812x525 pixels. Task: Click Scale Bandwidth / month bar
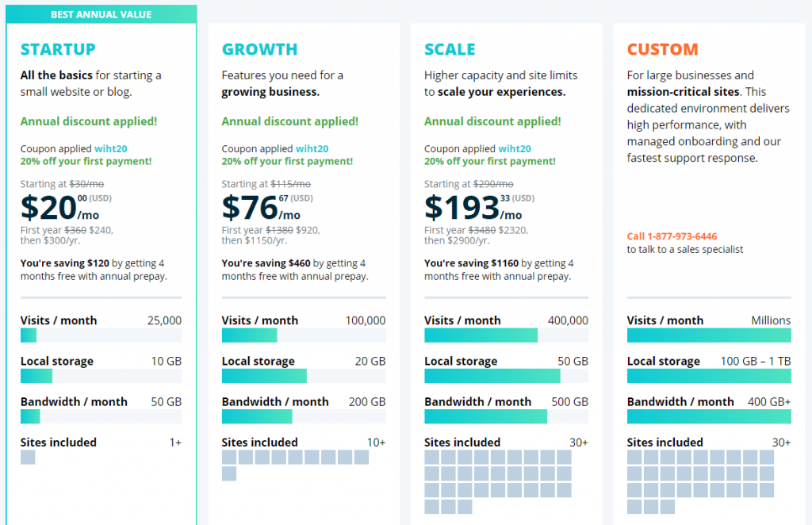(506, 416)
